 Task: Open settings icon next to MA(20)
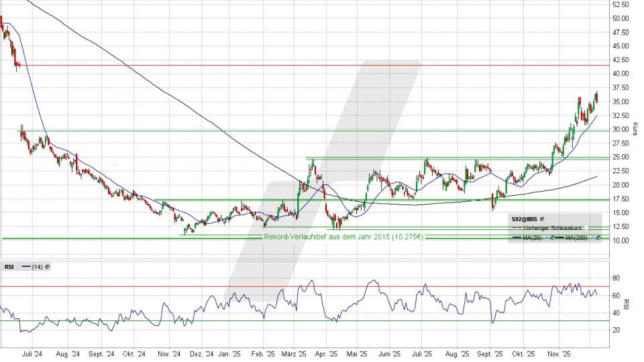(x=552, y=238)
